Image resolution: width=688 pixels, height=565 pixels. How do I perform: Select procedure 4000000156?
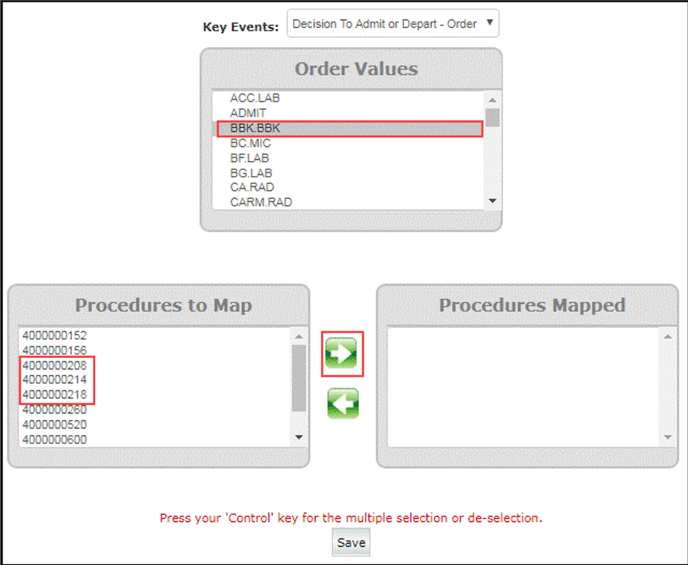(155, 350)
